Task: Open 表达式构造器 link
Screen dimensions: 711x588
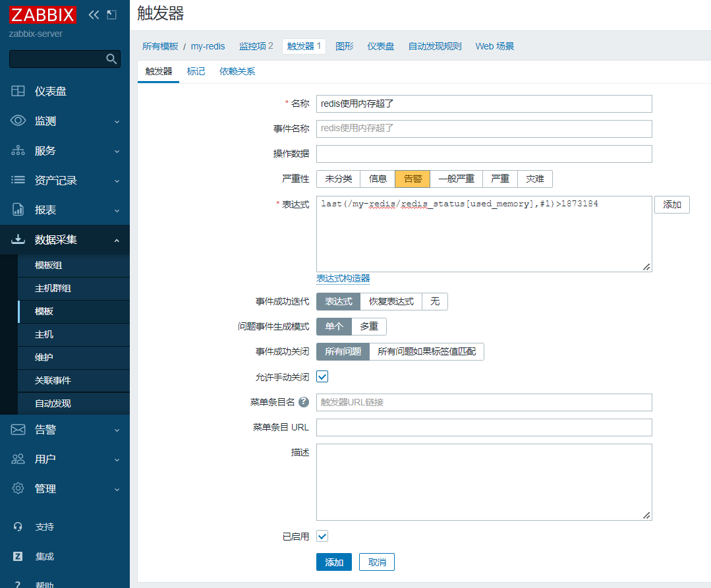Action: pos(343,278)
